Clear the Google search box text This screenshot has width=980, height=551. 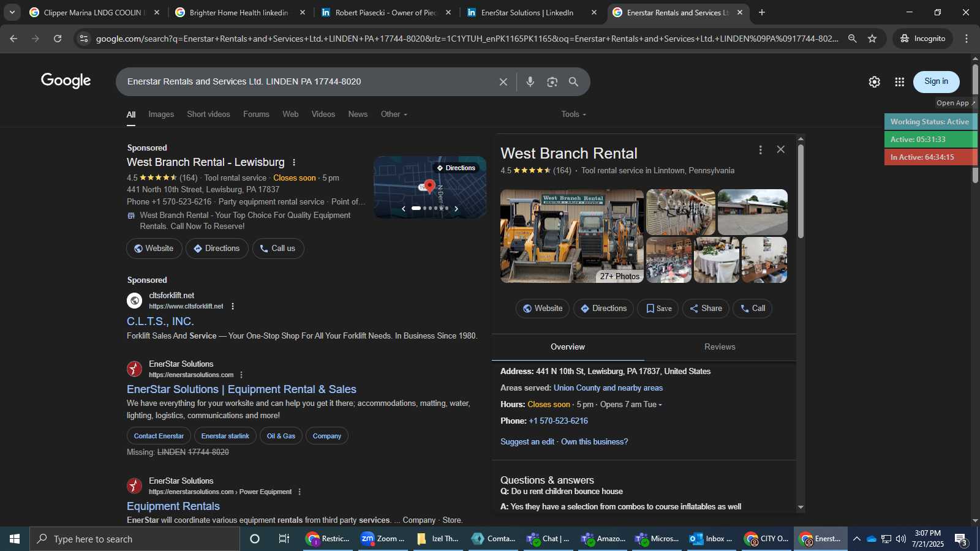tap(503, 82)
